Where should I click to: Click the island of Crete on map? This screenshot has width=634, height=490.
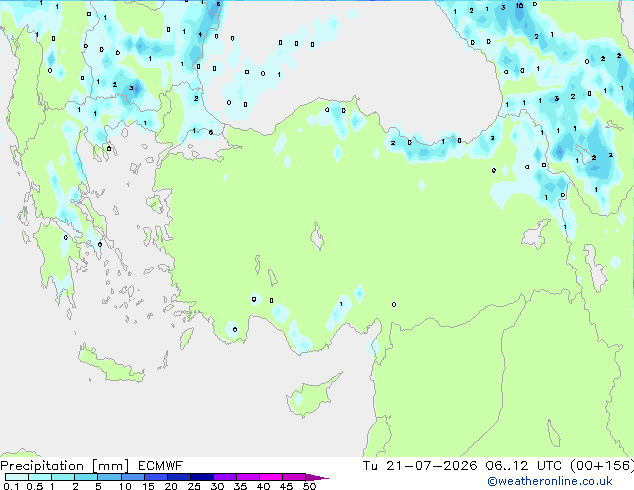pyautogui.click(x=111, y=364)
